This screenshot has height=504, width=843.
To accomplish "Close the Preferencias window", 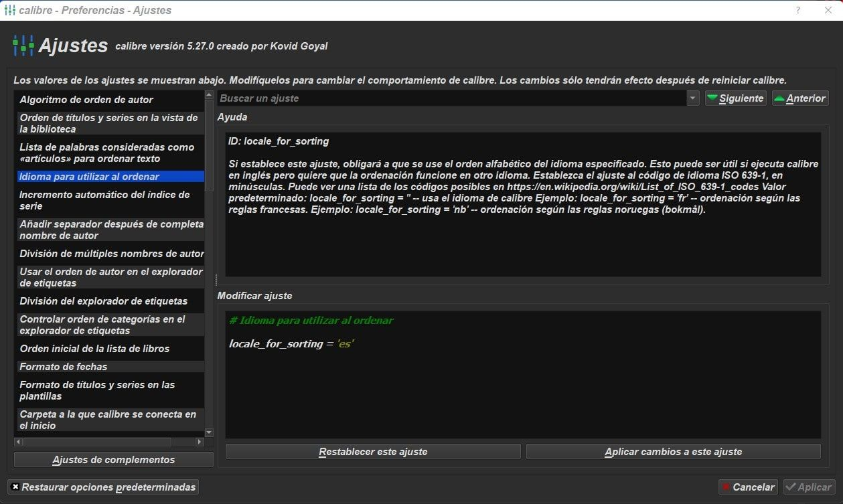I will click(827, 10).
